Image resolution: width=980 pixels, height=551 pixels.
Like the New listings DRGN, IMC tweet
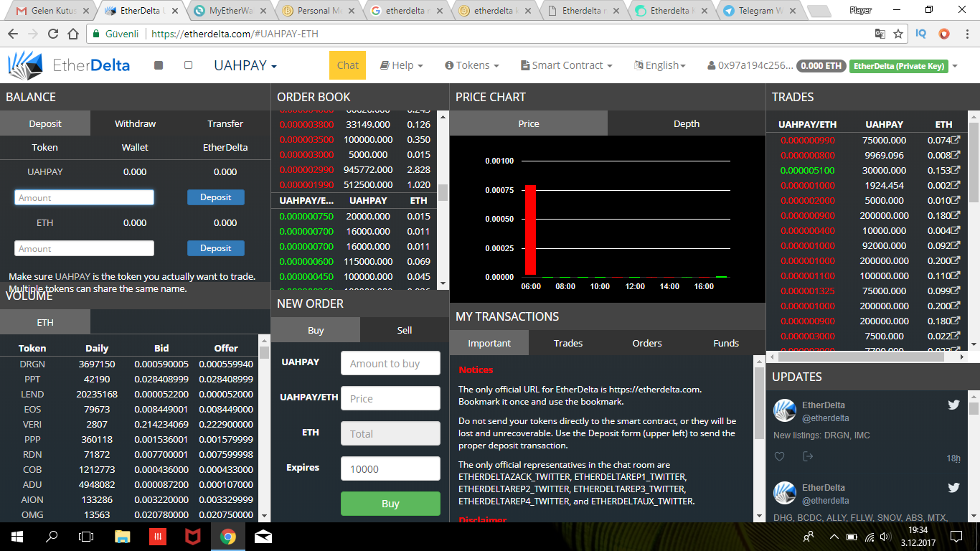pyautogui.click(x=780, y=456)
